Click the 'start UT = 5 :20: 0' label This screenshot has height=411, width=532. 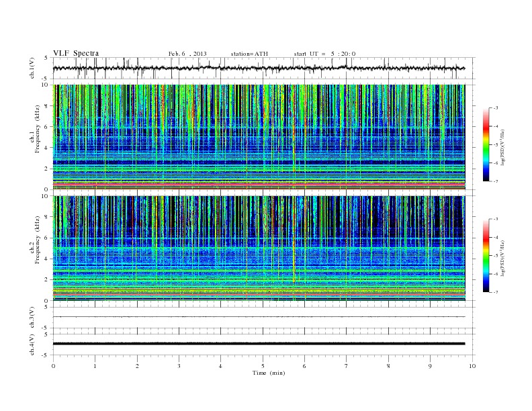(x=324, y=54)
